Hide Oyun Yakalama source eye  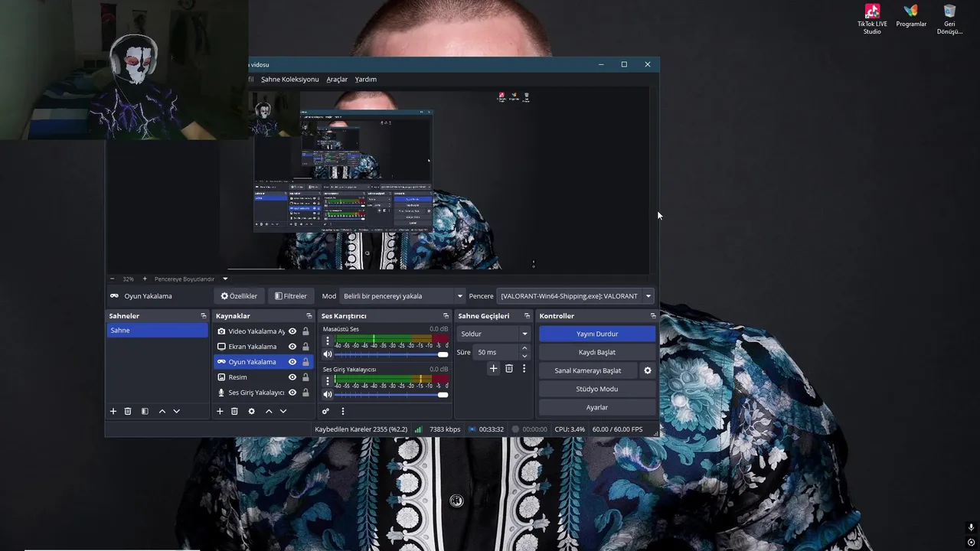[x=292, y=362]
